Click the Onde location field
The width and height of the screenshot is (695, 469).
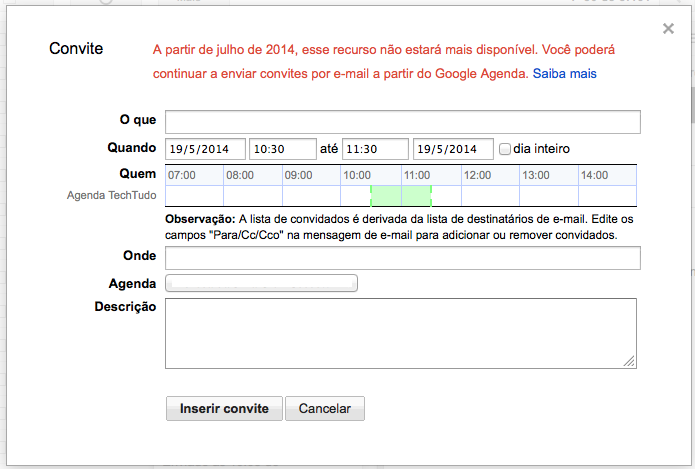click(402, 258)
